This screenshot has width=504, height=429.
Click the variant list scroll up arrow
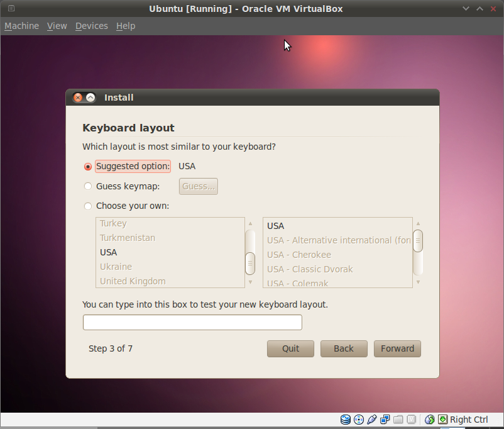(418, 223)
